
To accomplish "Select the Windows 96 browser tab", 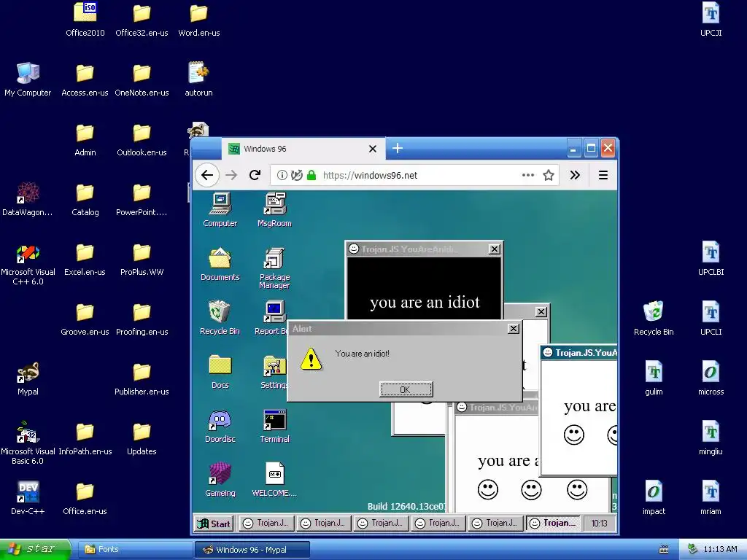I will [303, 149].
